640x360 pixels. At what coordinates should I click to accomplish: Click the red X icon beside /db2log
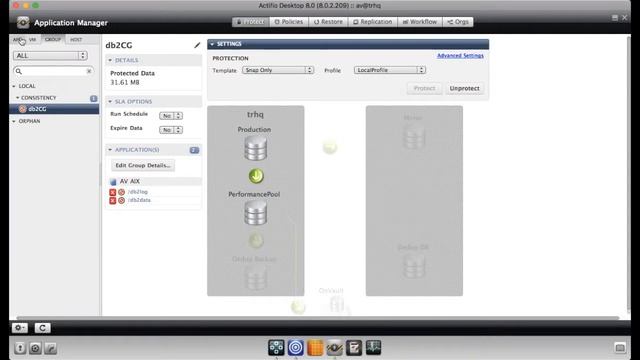[113, 192]
